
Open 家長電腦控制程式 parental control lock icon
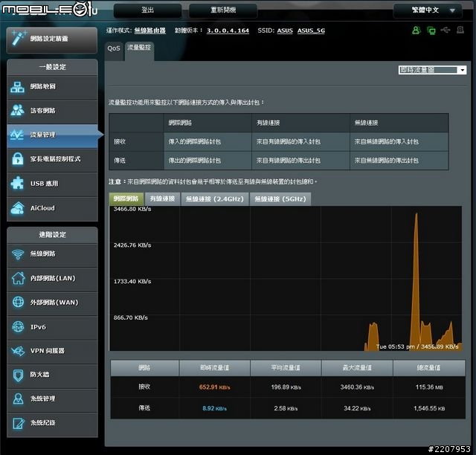[x=18, y=159]
